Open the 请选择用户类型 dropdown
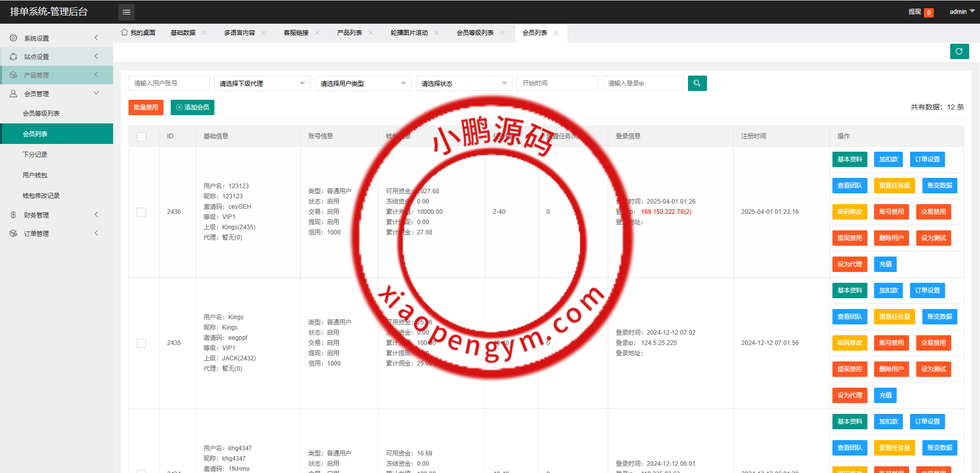This screenshot has width=980, height=473. [x=363, y=83]
